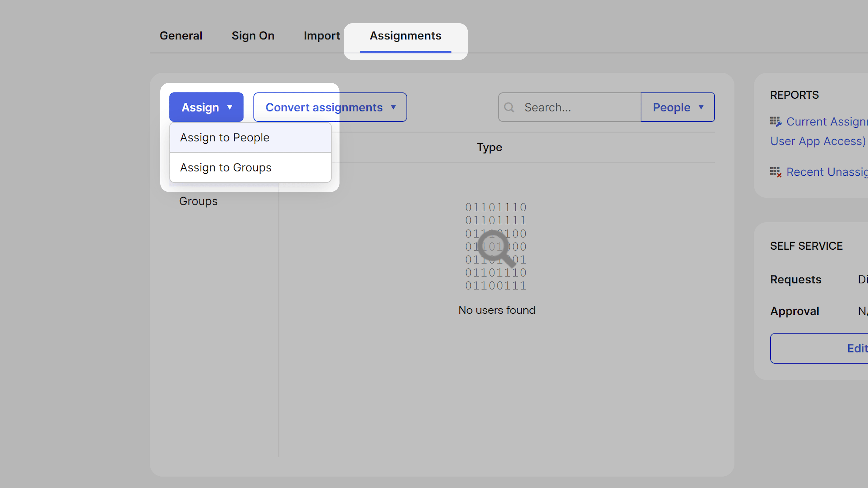Open the People filter dropdown
The image size is (868, 488).
pos(678,107)
